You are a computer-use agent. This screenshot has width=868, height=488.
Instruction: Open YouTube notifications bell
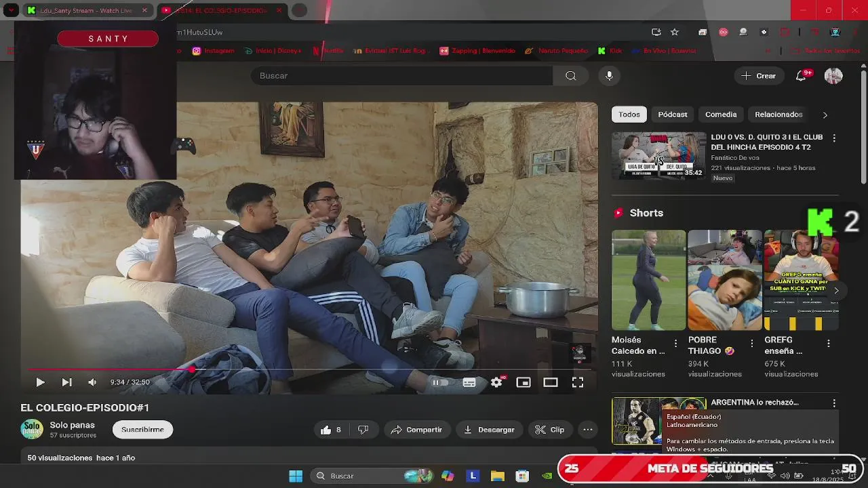point(802,76)
